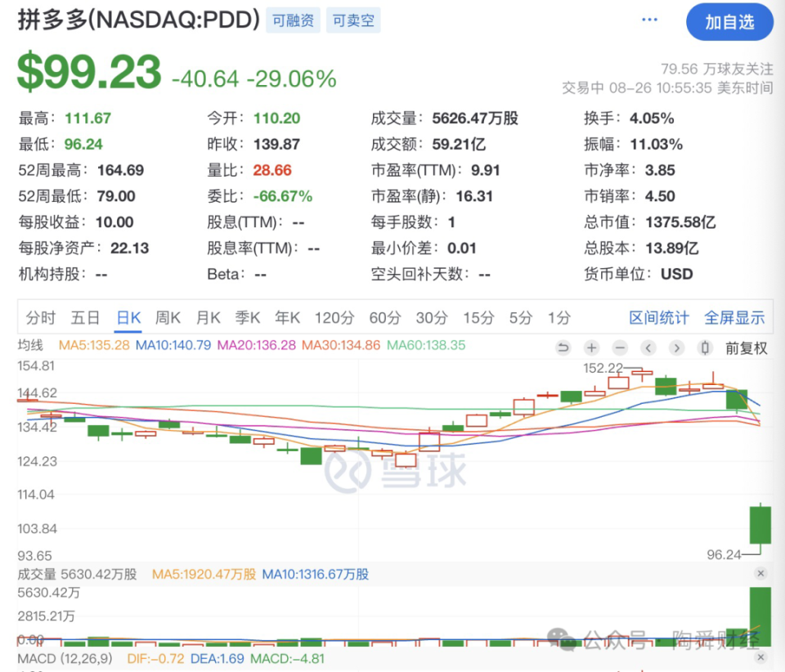Click the 可卖空 tag

tap(353, 20)
